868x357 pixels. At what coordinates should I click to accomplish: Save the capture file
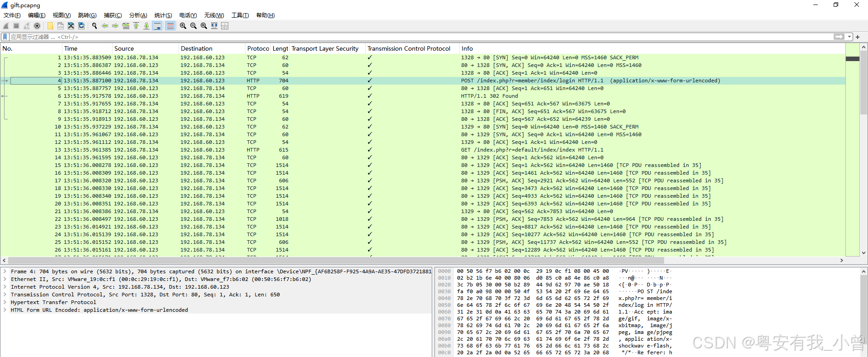(61, 26)
